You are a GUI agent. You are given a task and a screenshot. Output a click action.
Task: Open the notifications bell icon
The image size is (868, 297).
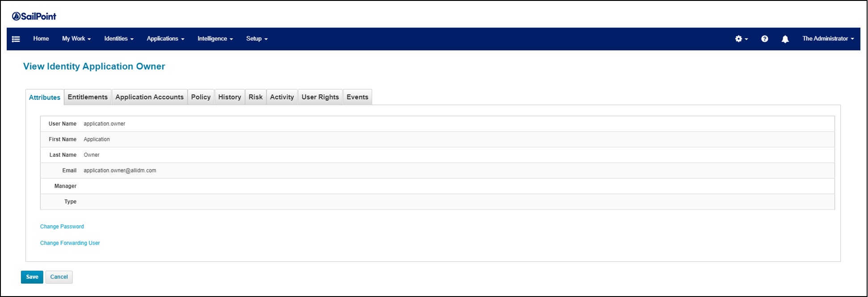[x=785, y=39]
